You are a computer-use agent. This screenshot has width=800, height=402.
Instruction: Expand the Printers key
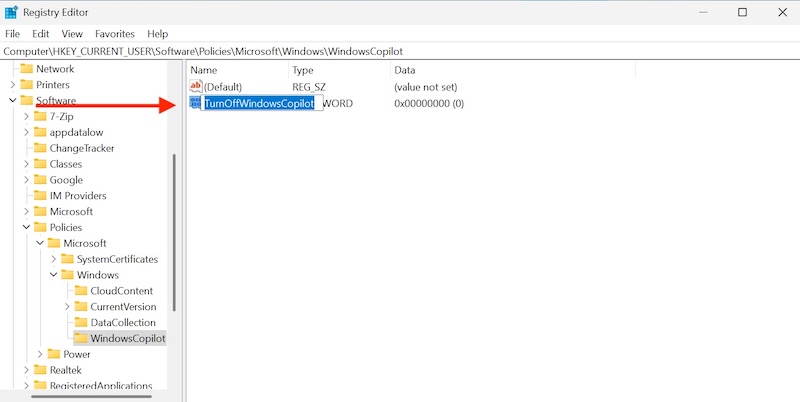[13, 85]
